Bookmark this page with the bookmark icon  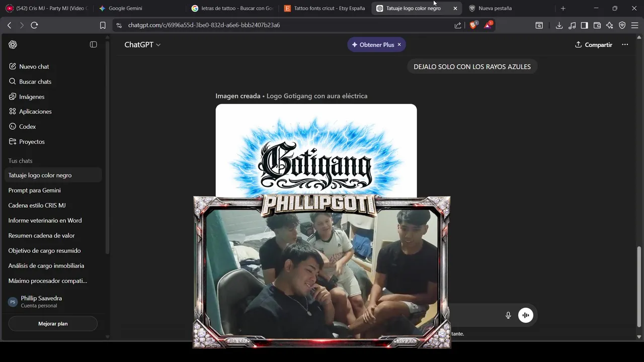[x=103, y=25]
